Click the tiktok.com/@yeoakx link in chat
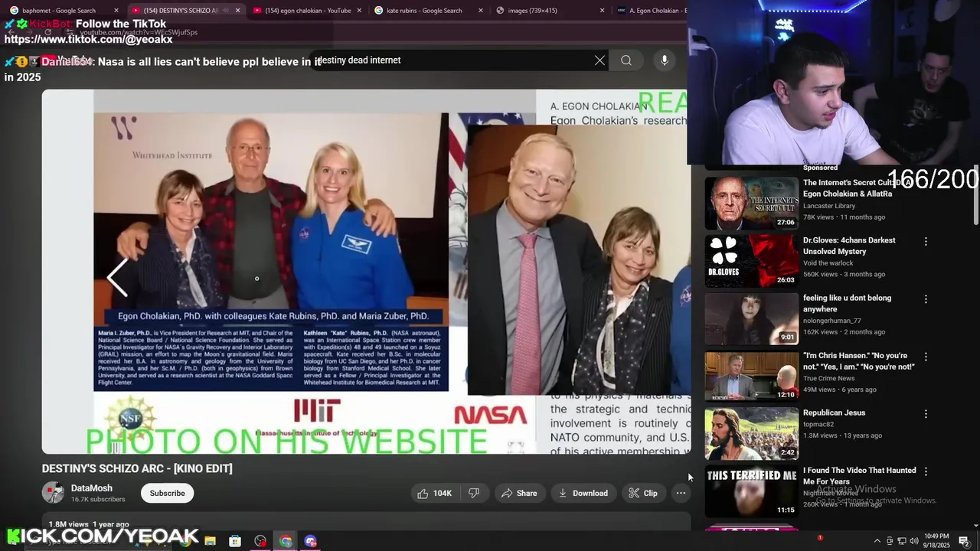This screenshot has width=980, height=551. tap(89, 39)
